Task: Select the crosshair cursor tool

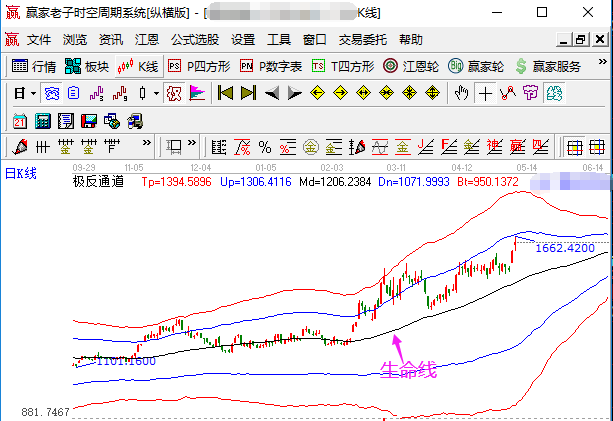Action: coord(485,93)
